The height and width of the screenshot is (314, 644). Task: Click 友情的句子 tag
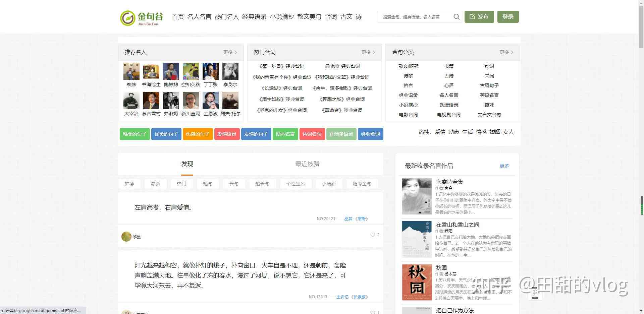(x=256, y=134)
